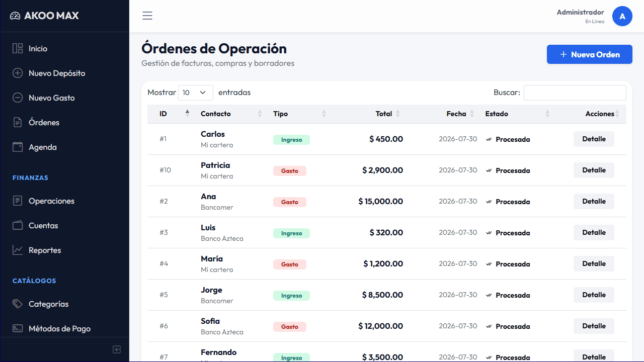
Task: Click the Categorías tag icon
Action: click(x=18, y=304)
